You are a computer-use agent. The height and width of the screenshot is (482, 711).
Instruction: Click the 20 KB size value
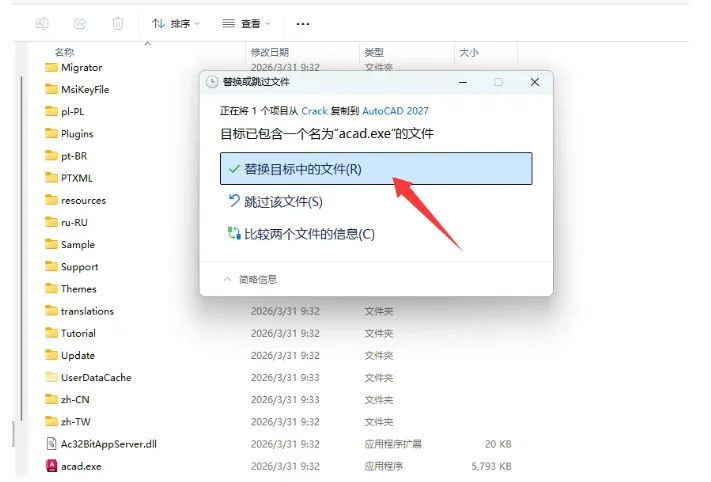[x=498, y=444]
